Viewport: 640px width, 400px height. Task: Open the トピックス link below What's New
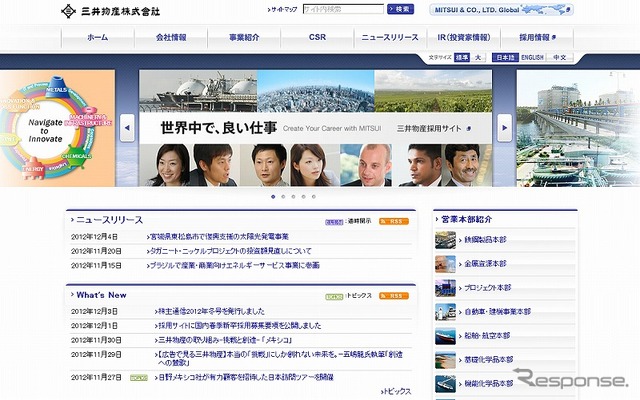click(x=396, y=391)
